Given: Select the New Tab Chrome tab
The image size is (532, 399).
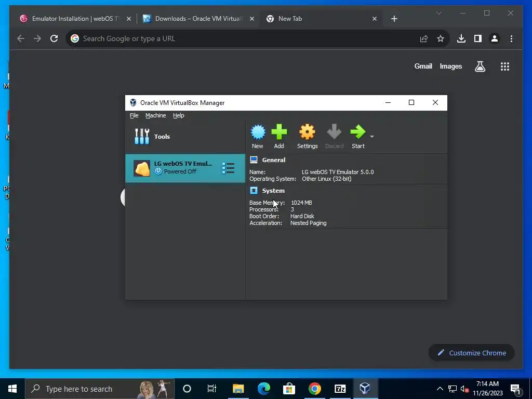Looking at the screenshot, I should [x=321, y=19].
